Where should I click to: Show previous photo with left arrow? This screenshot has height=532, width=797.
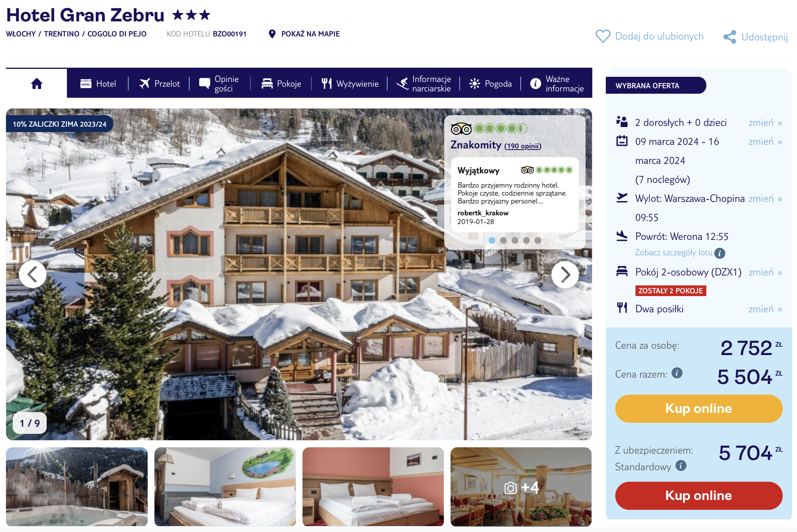(32, 274)
